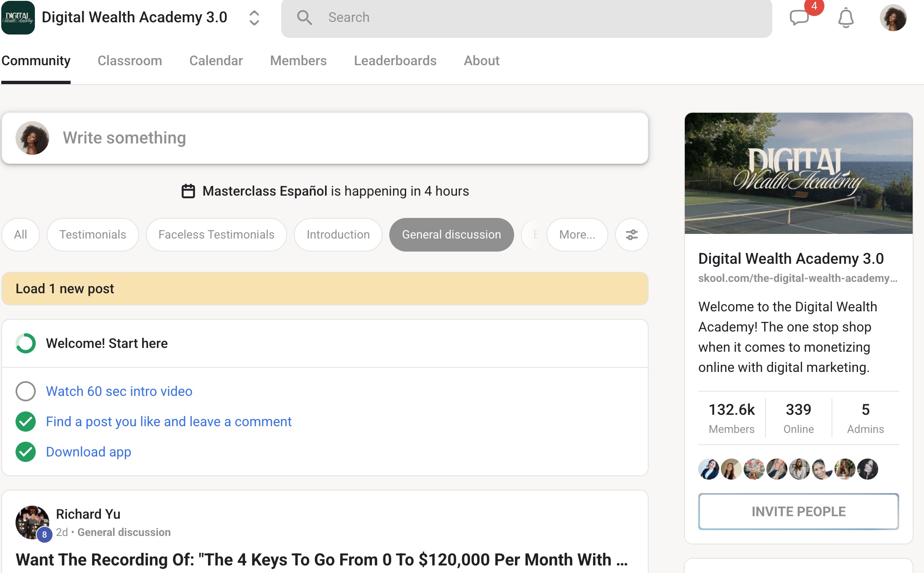Switch to the Classroom tab
Viewport: 924px width, 573px height.
click(x=129, y=61)
